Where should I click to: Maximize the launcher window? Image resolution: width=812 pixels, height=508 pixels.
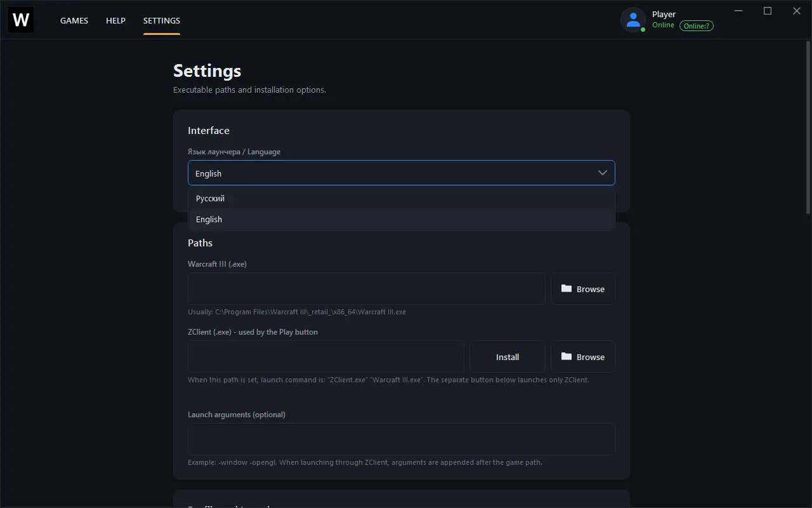click(768, 11)
